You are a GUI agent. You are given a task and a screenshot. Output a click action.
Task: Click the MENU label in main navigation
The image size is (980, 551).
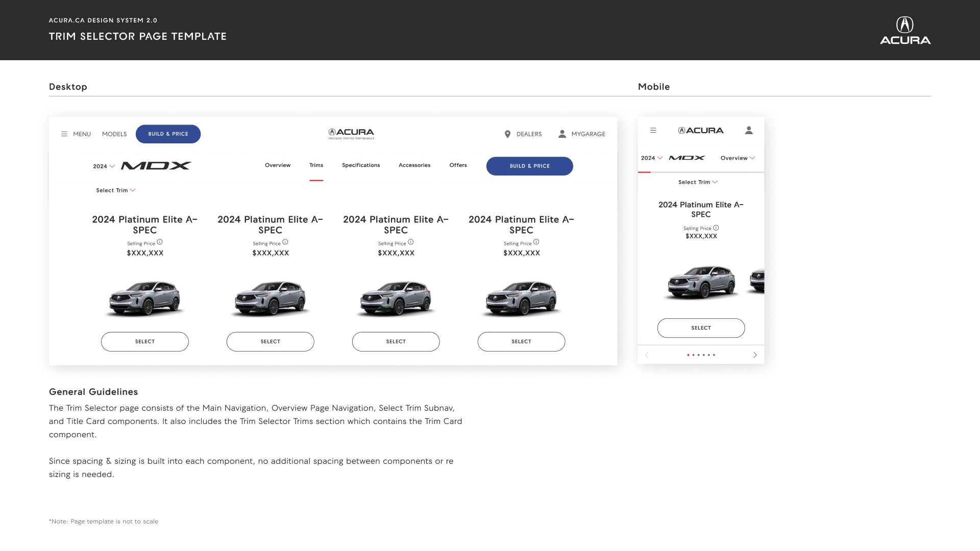point(82,134)
